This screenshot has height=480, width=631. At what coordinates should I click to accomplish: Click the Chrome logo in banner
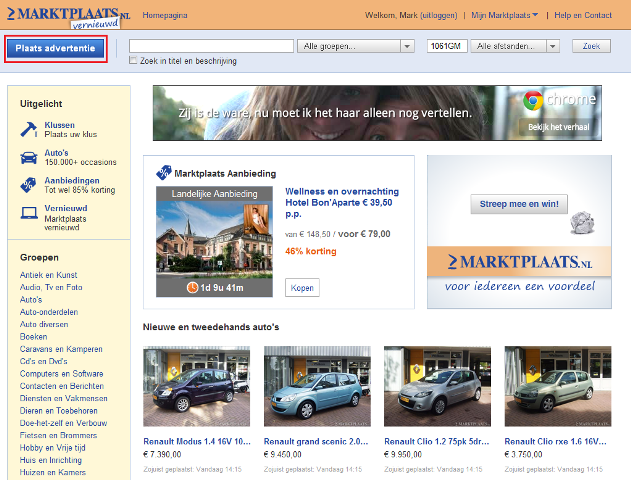(x=533, y=101)
